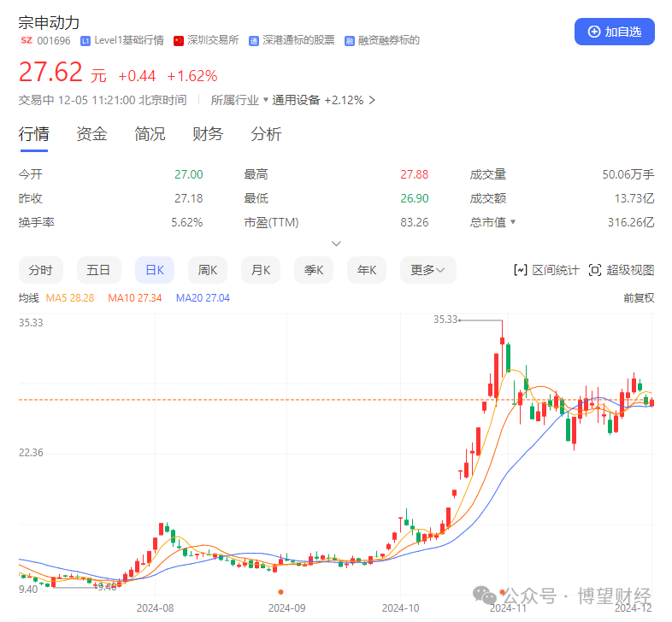The image size is (672, 622).
Task: Click the 换手率 value 5.62%
Action: coord(187,222)
